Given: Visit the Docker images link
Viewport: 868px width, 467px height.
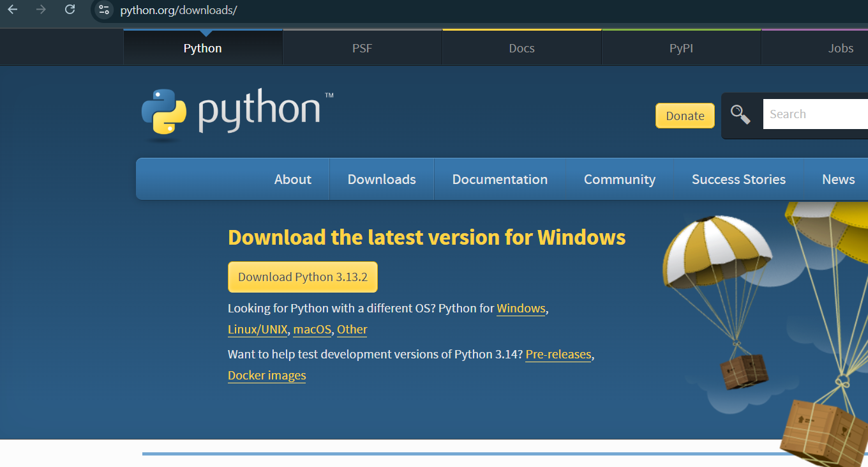Looking at the screenshot, I should (x=267, y=376).
